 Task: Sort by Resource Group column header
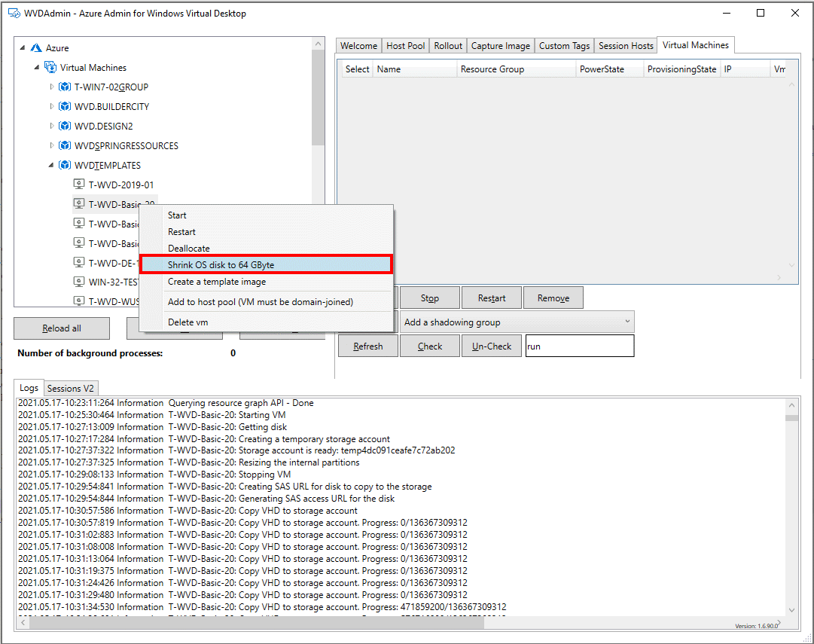tap(516, 69)
